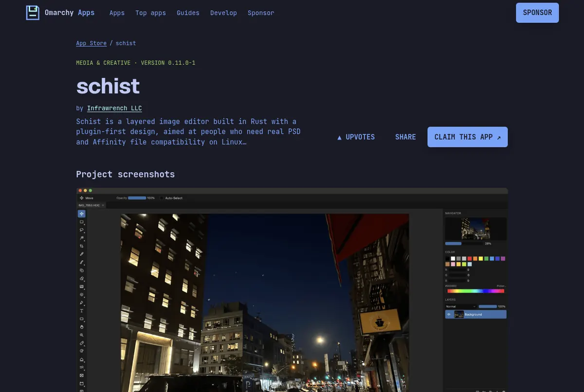Select the brush tool in schist toolbar
Image resolution: width=584 pixels, height=392 pixels.
pyautogui.click(x=82, y=262)
